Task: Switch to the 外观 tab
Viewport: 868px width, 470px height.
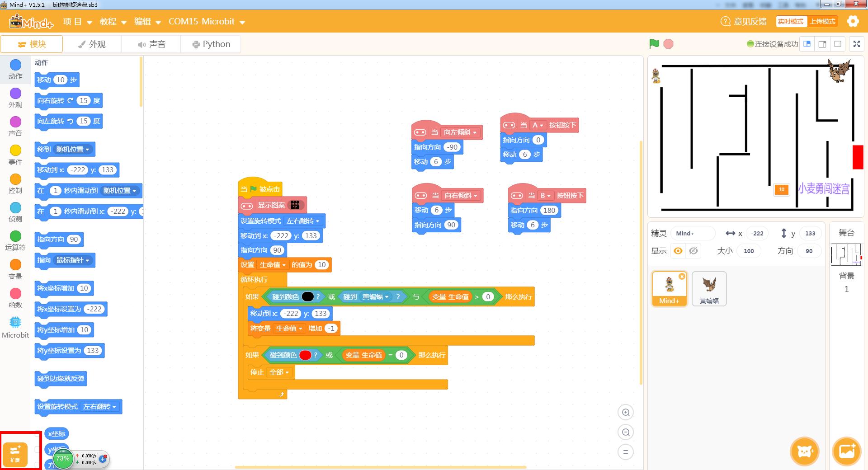Action: click(92, 44)
